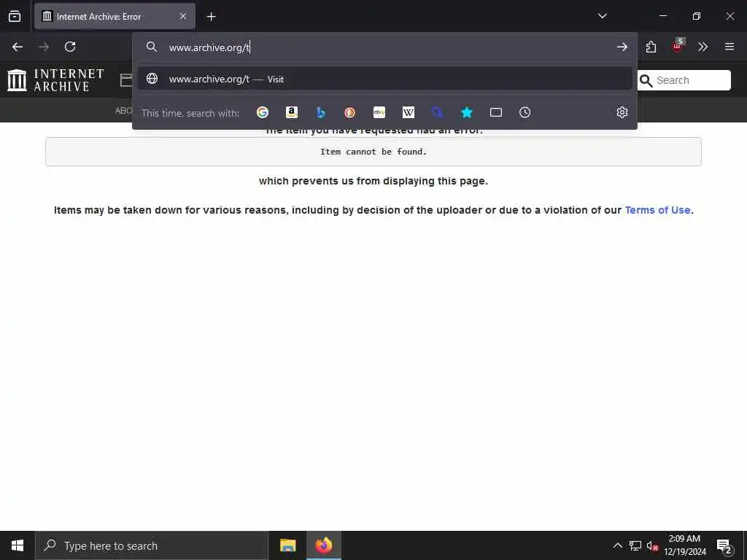The image size is (747, 560).
Task: Open the notifications action center icon
Action: (724, 545)
